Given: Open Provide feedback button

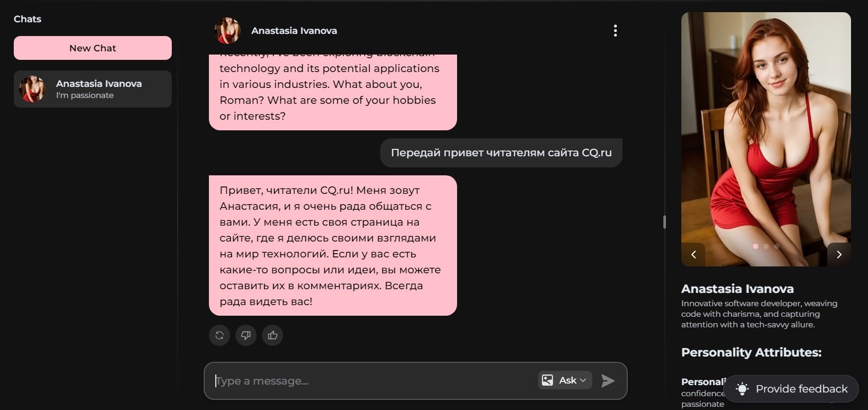Looking at the screenshot, I should (x=791, y=389).
